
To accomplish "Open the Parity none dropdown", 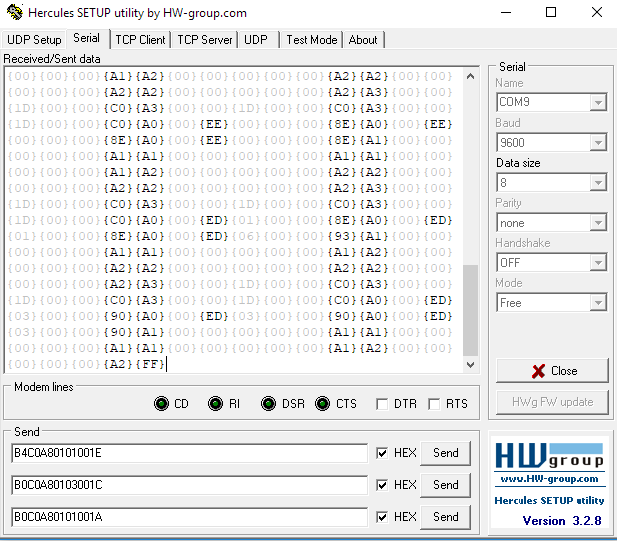I will coord(598,223).
